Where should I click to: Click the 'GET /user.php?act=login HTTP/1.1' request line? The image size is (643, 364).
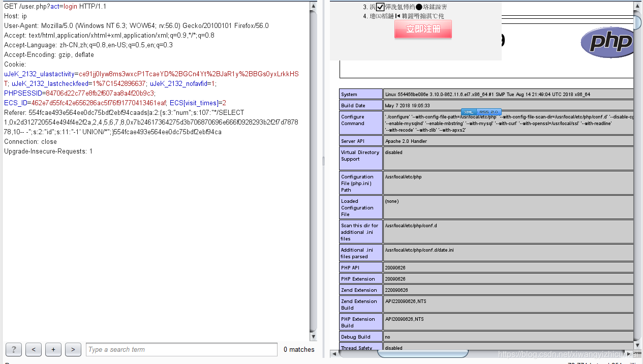click(x=55, y=7)
